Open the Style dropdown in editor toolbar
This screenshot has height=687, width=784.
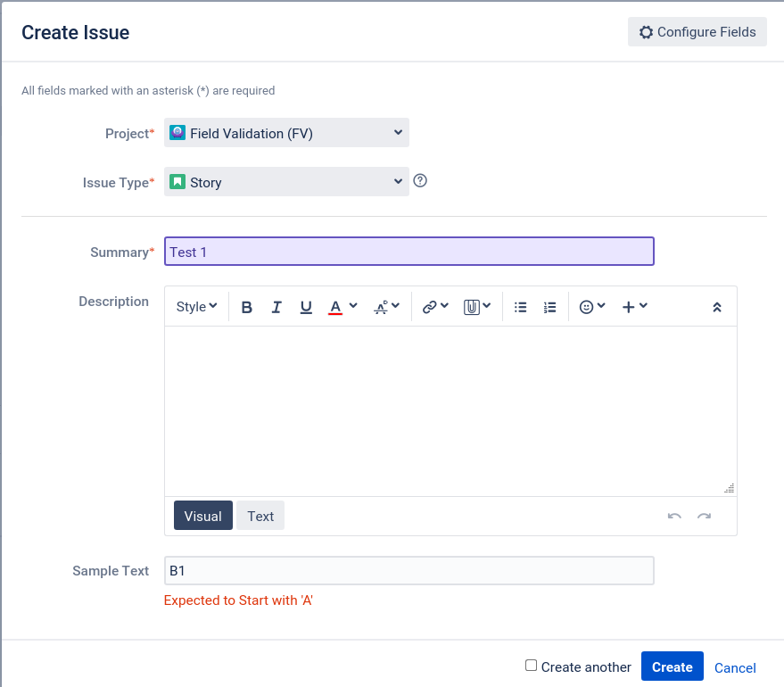196,307
